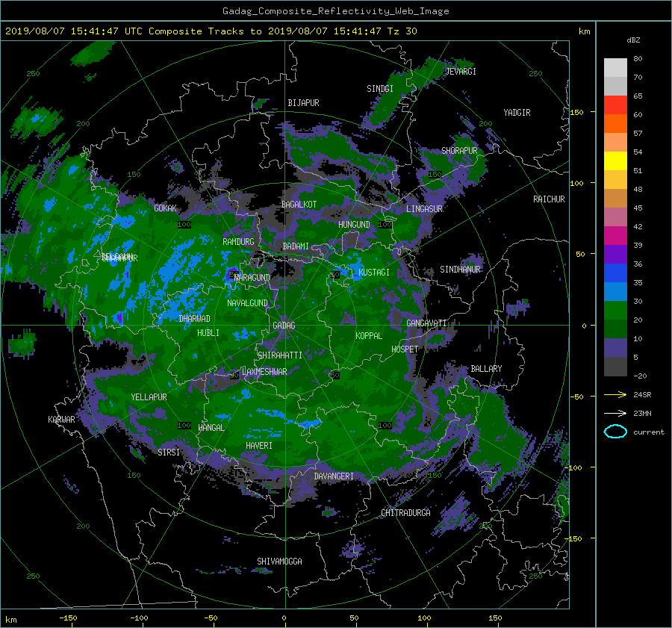Screen dimensions: 672x628
Task: Click the cyan 'current' ellipse legend icon
Action: [x=615, y=432]
